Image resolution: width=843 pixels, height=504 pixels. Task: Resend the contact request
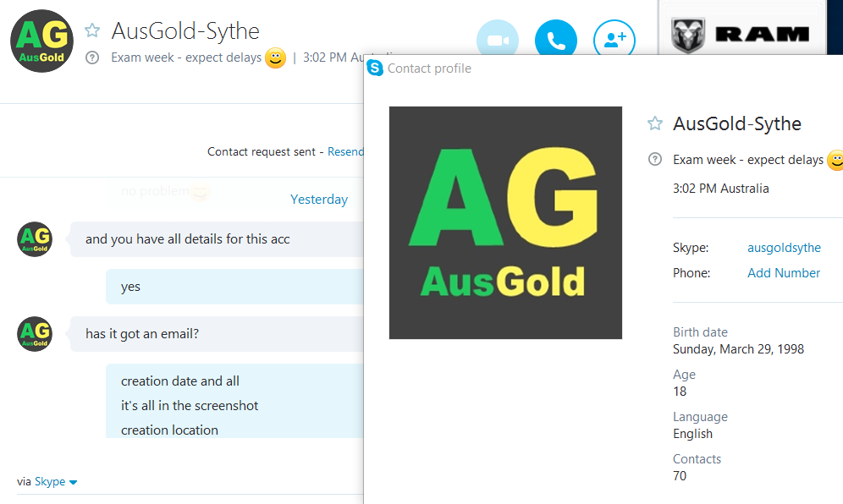tap(345, 152)
